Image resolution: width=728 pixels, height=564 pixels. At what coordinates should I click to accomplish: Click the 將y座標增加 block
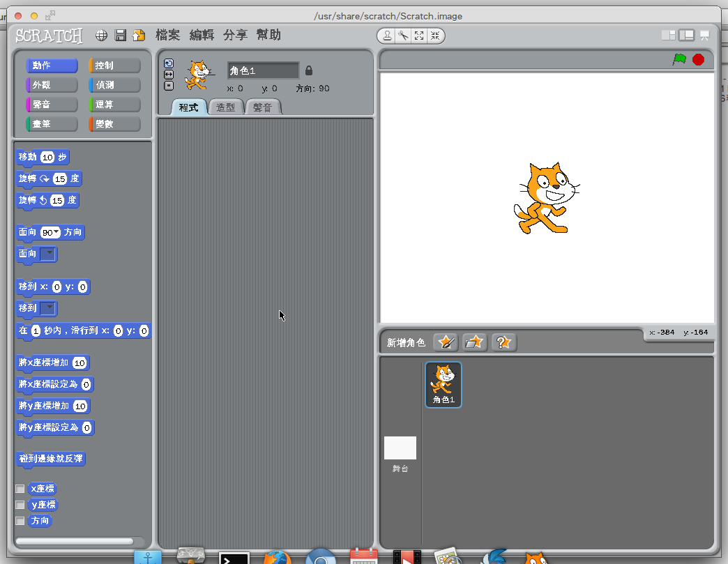(x=52, y=406)
